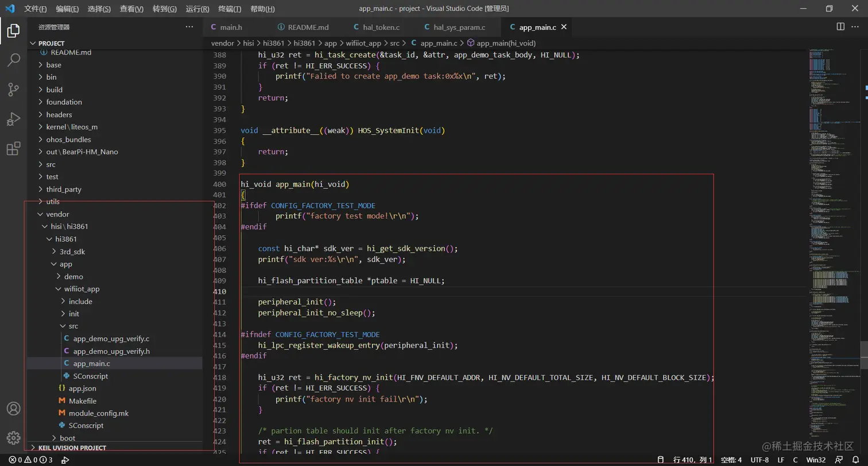Collapse the vendor folder

click(115, 214)
